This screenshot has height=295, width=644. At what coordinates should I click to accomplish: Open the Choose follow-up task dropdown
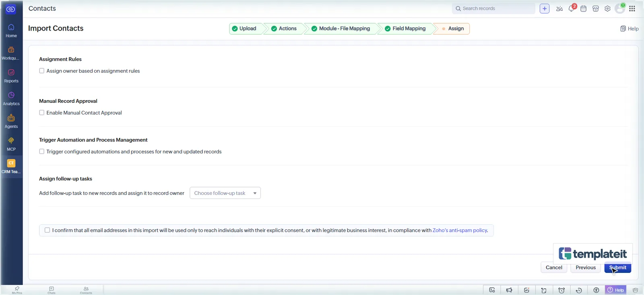(x=225, y=193)
